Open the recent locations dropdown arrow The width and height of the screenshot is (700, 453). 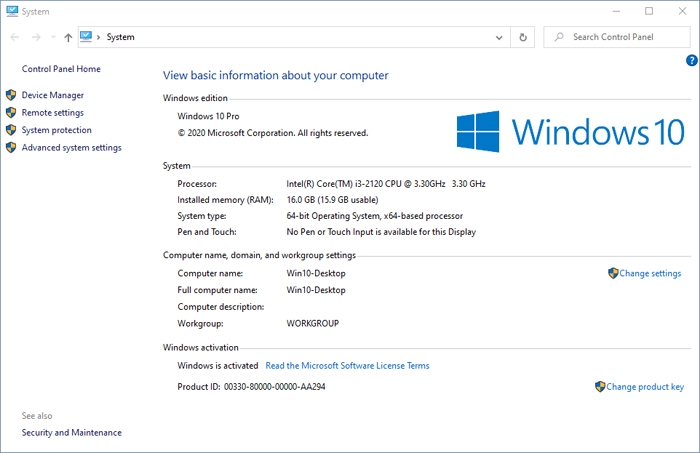(53, 37)
